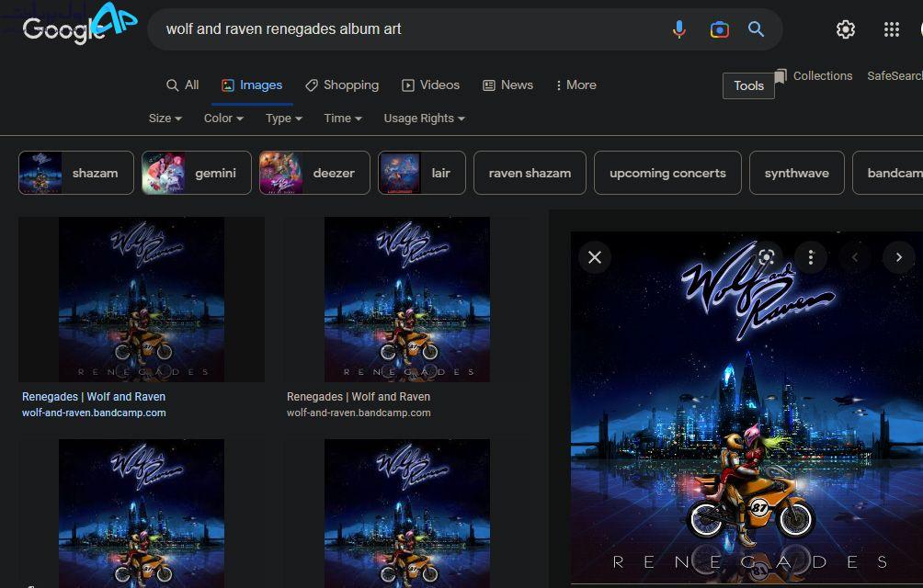The image size is (923, 588).
Task: Select the Images tab
Action: click(252, 85)
